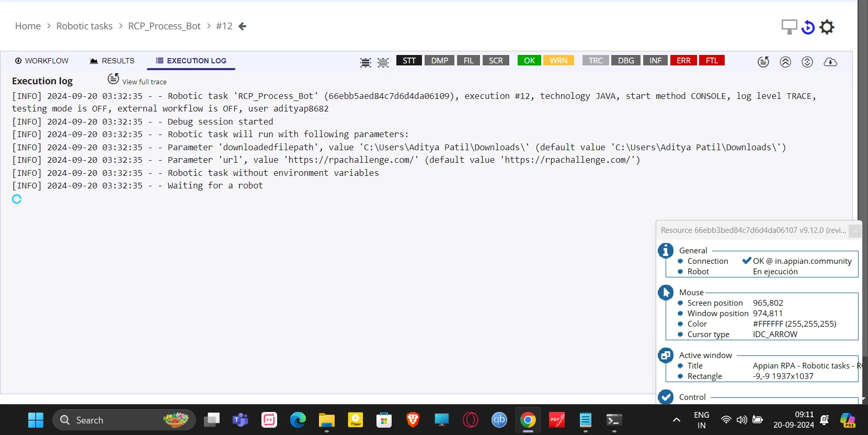
Task: Click the collapse all log lines icon
Action: click(383, 63)
